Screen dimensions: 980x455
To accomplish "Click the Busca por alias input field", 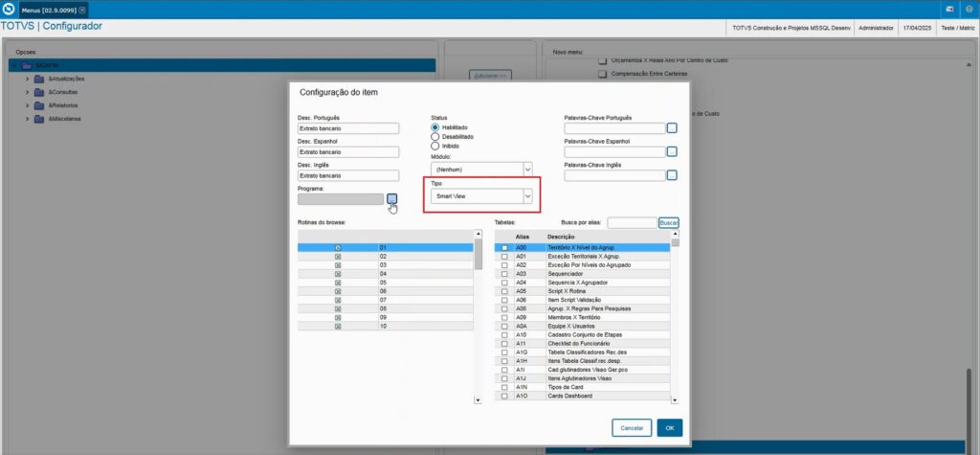I will click(632, 223).
